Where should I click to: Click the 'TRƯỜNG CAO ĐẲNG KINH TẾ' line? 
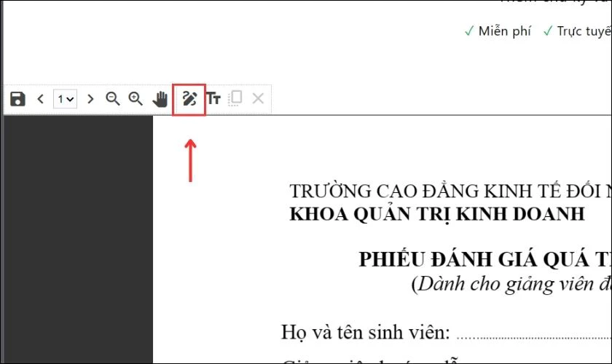point(450,191)
